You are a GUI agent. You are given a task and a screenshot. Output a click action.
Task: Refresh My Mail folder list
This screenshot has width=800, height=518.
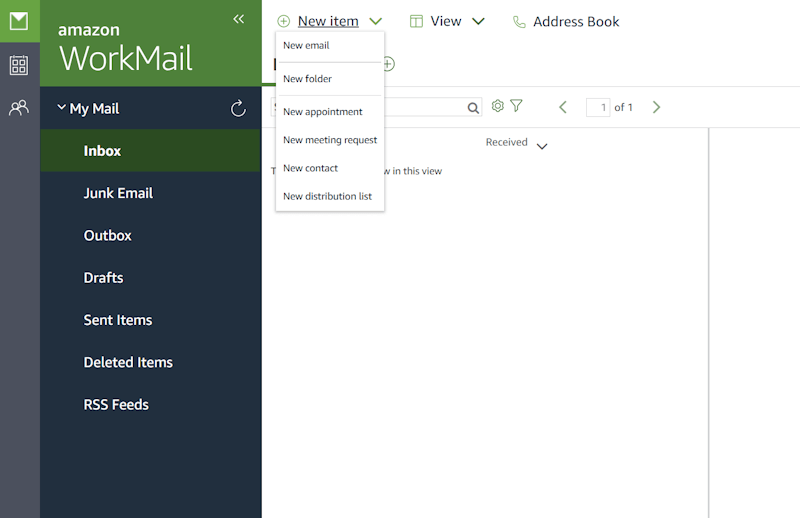[x=238, y=108]
